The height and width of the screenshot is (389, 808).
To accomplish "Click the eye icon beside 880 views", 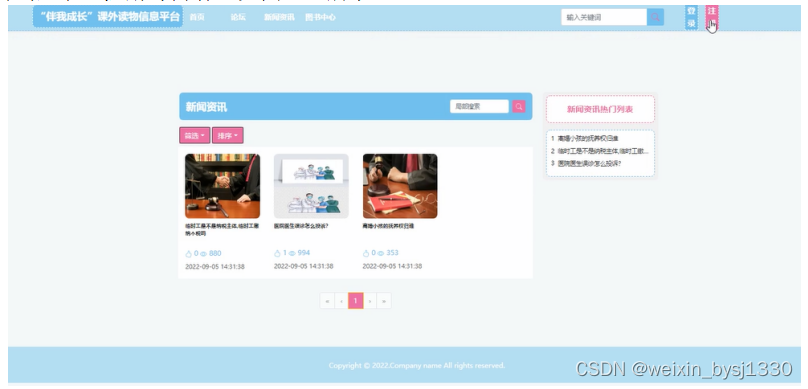I will pos(203,253).
